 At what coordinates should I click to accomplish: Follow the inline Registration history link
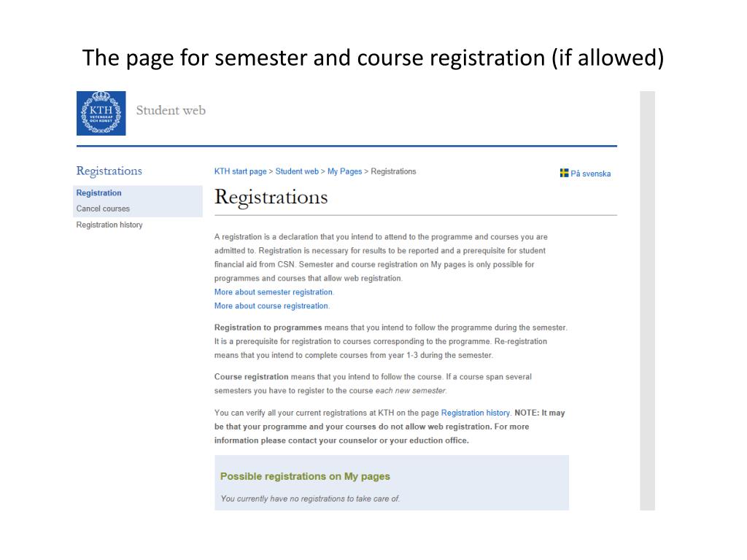[x=476, y=413]
